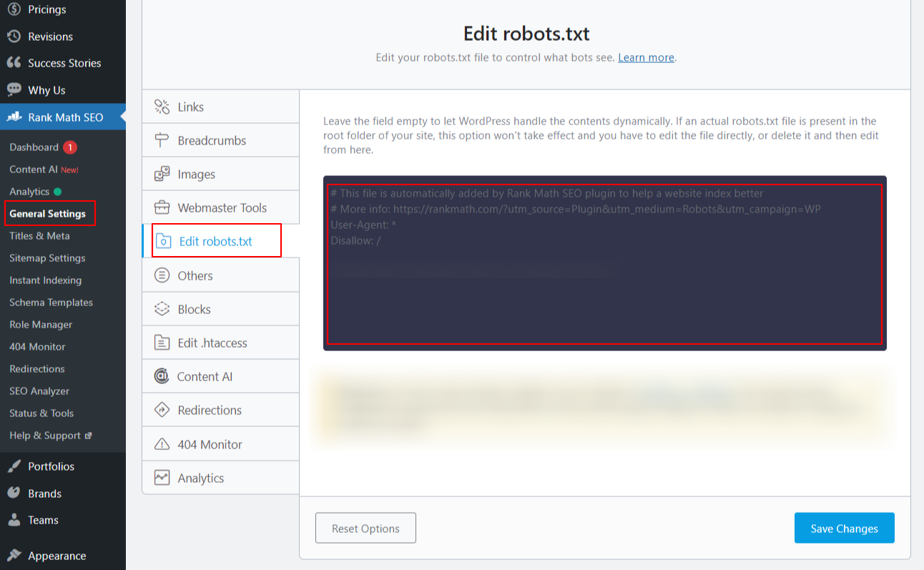Click the Appearance paintbrush icon
The width and height of the screenshot is (924, 570).
pos(14,556)
